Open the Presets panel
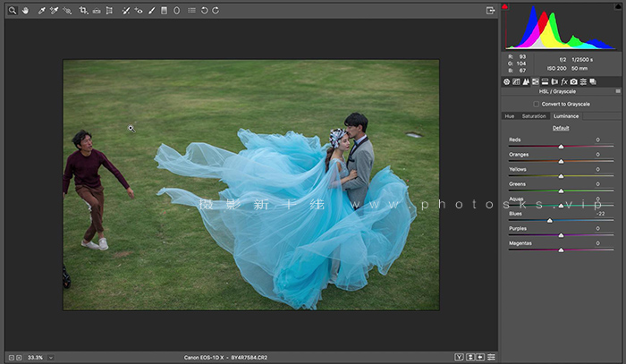Screen dimensions: 626x364 [583, 81]
